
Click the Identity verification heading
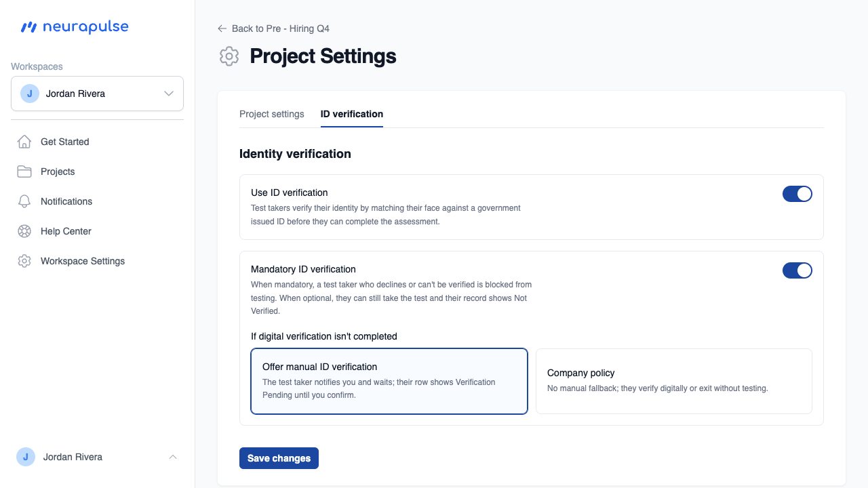[x=295, y=154]
